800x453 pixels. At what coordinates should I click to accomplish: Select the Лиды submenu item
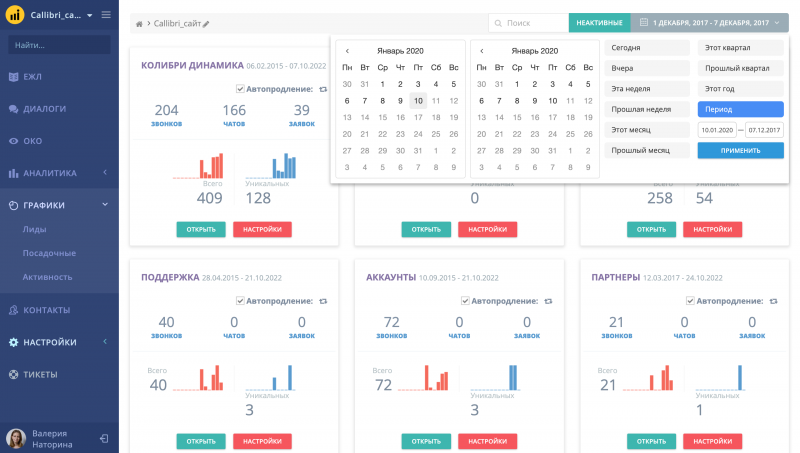coord(35,229)
